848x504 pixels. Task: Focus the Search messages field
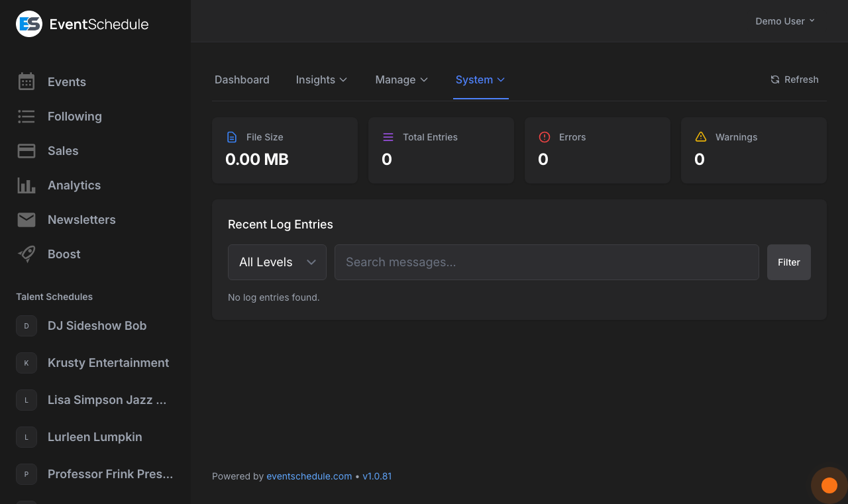coord(547,262)
